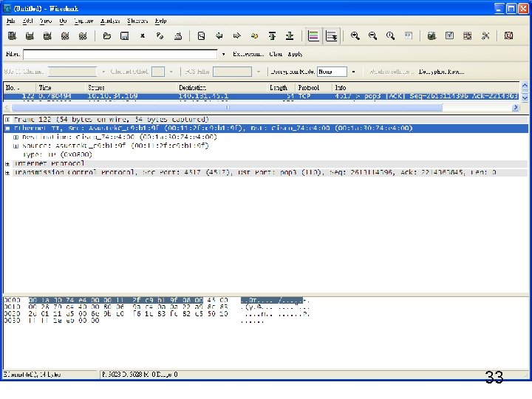Sort packets by the No. column
Image resolution: width=532 pixels, height=399 pixels.
(20, 87)
